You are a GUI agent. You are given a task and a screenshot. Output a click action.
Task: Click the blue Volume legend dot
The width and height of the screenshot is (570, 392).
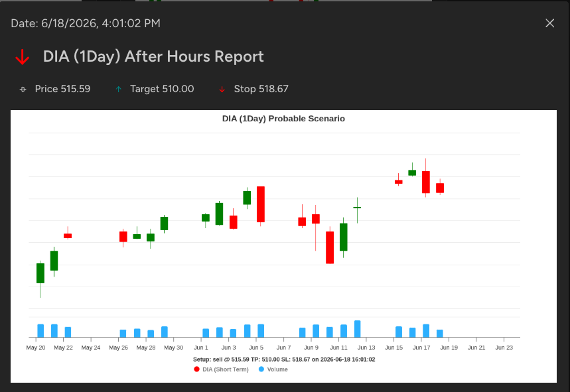261,369
